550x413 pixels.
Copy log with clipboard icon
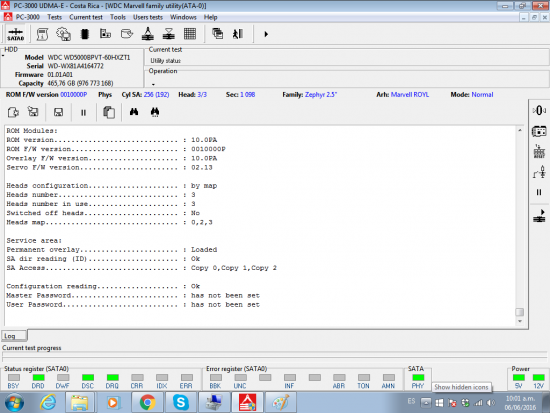(109, 112)
